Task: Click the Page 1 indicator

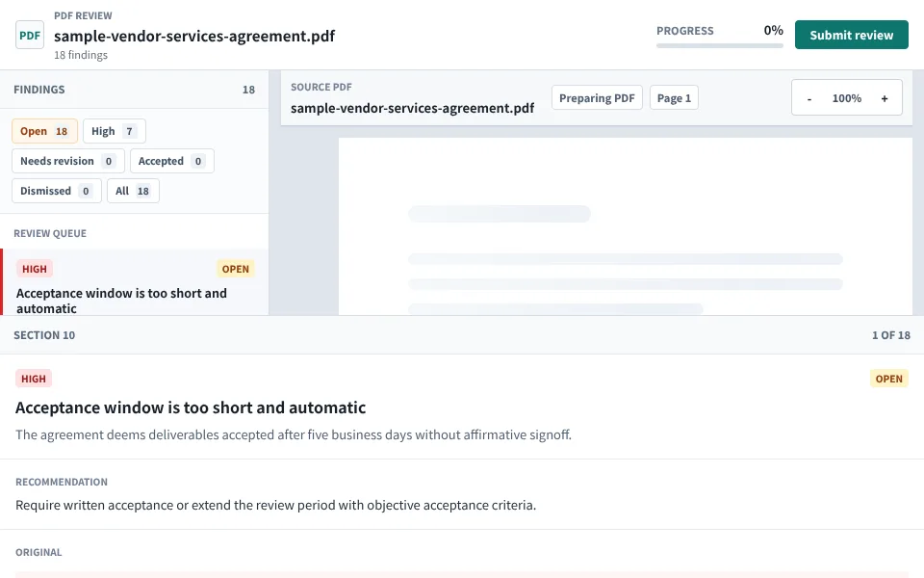Action: (674, 98)
